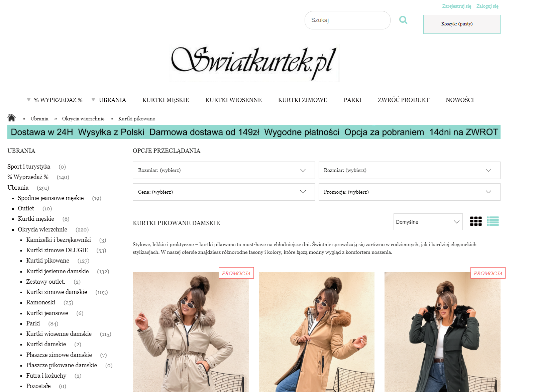Expand the % Wyprzedaż % menu arrow
539x392 pixels.
point(29,100)
